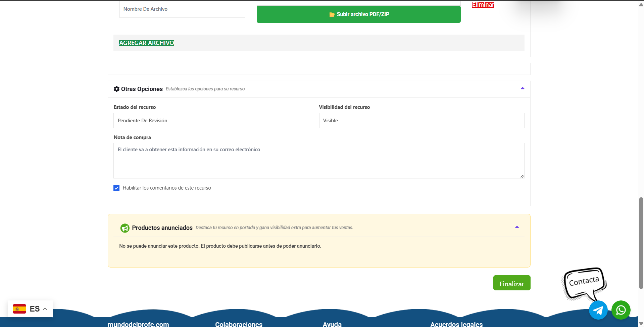Open the Estado del recurso dropdown
The image size is (644, 327).
(x=214, y=121)
